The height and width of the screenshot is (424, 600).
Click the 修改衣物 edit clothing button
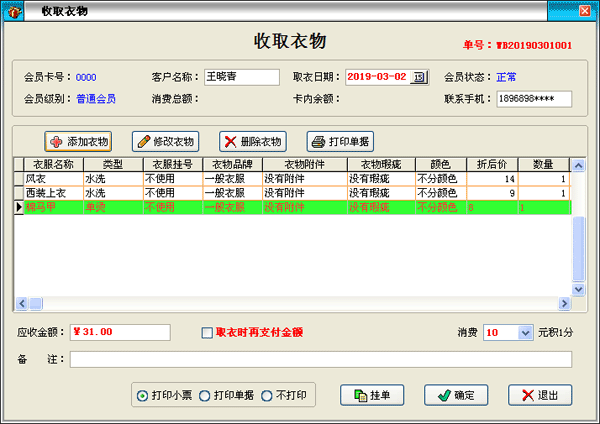pyautogui.click(x=165, y=141)
